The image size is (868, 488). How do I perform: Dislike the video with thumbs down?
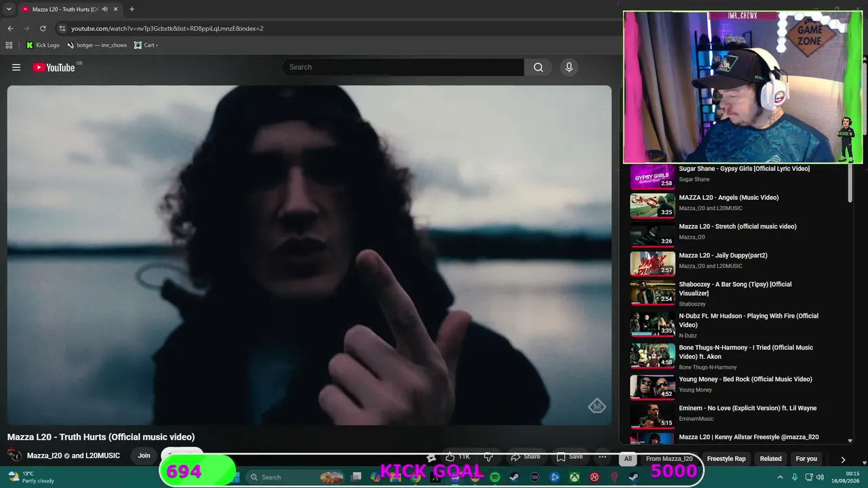tap(488, 457)
